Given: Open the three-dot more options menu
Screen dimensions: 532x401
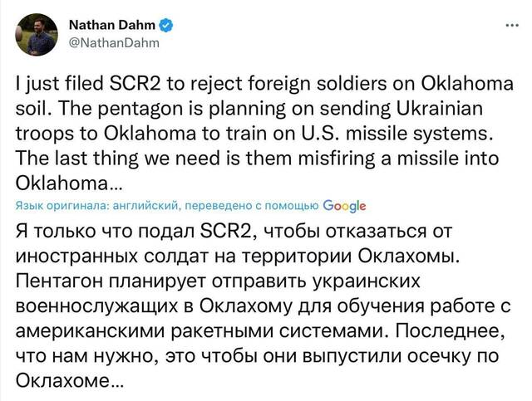Looking at the screenshot, I should tap(512, 25).
